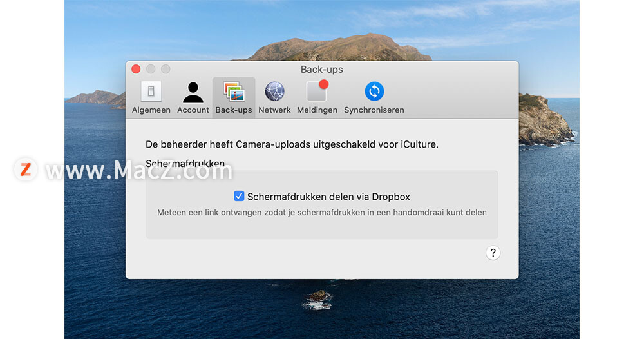Open the Synchroniseren sync arrows icon

click(374, 92)
